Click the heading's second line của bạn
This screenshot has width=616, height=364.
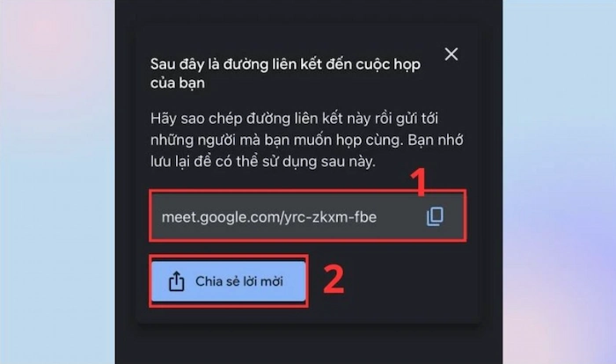pos(178,84)
